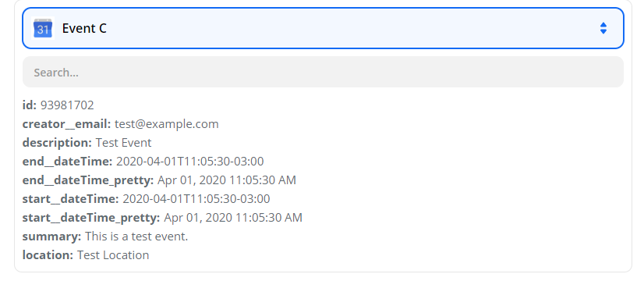Click the Event C label text
This screenshot has width=644, height=281.
[84, 28]
